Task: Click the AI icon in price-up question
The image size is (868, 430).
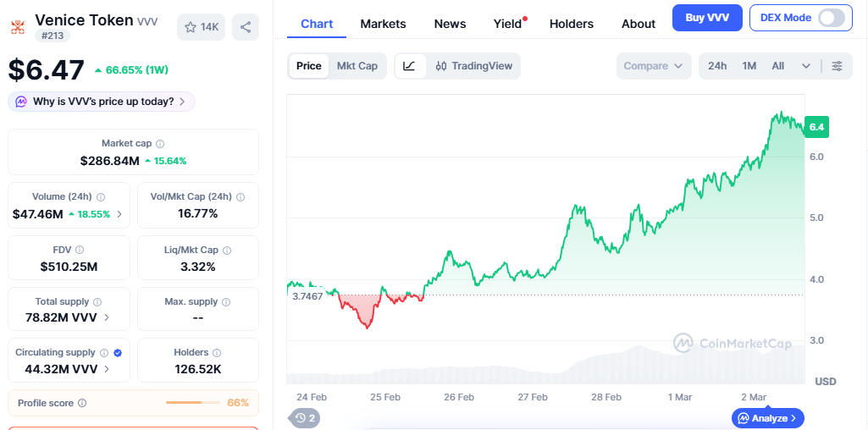Action: [21, 102]
